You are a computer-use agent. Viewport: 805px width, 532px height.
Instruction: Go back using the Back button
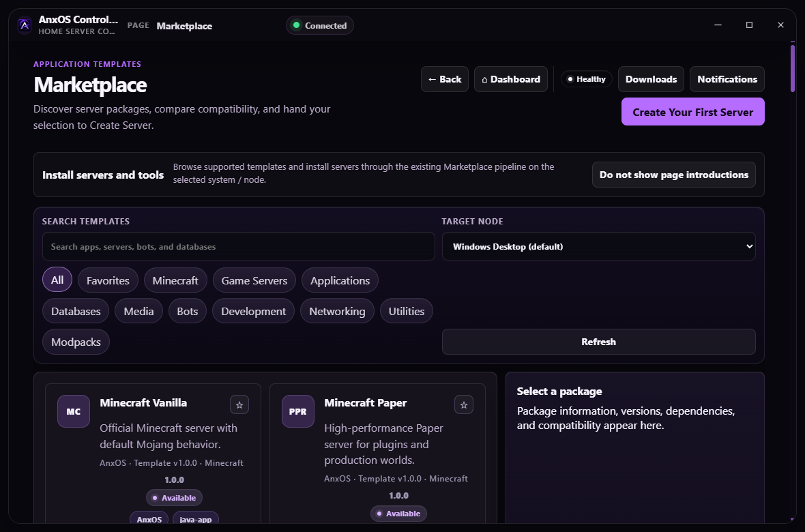445,79
